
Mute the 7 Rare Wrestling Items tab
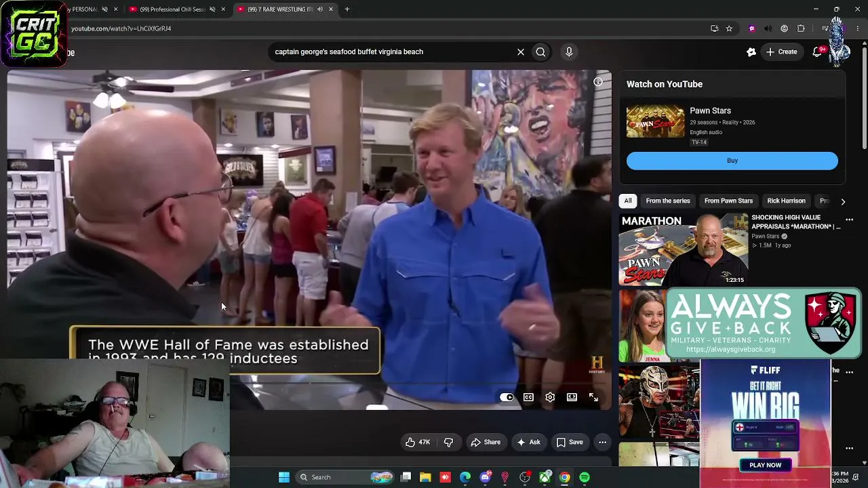320,9
